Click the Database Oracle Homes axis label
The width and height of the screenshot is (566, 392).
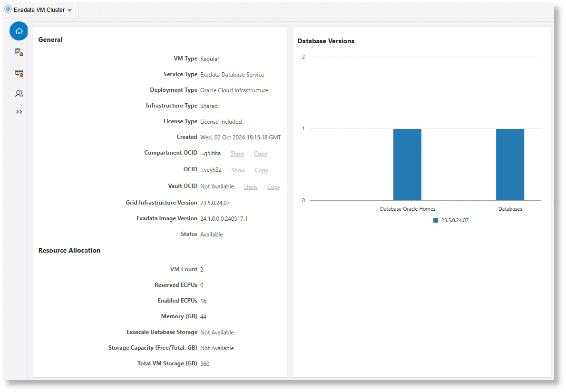point(408,209)
